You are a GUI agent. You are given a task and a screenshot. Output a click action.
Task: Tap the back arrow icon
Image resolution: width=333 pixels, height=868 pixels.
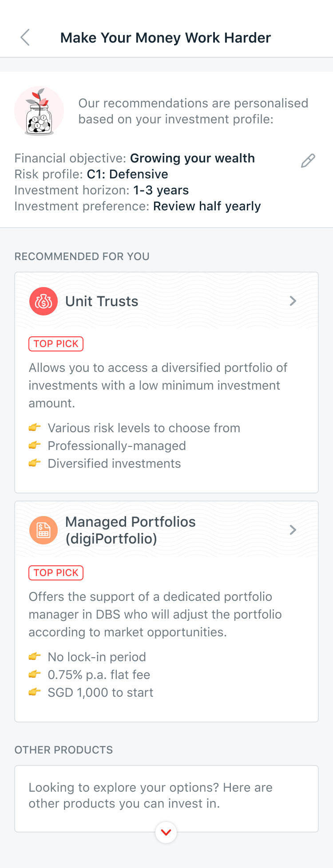tap(25, 38)
